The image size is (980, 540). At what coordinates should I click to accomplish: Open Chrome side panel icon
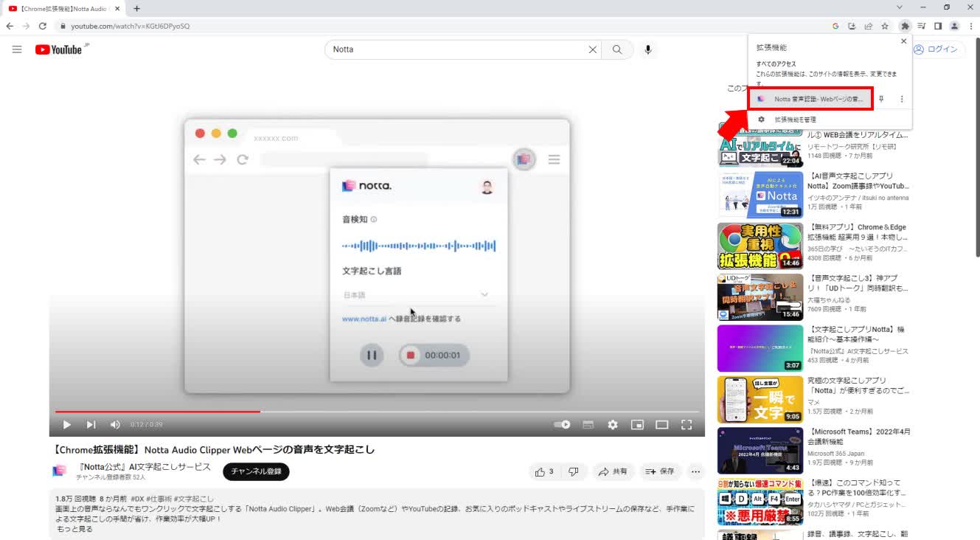[938, 26]
